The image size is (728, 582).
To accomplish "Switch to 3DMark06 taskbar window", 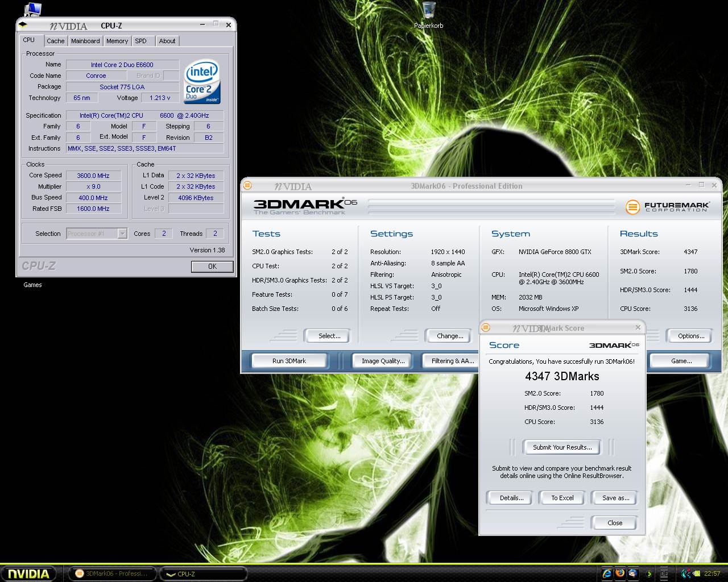I will click(x=112, y=573).
